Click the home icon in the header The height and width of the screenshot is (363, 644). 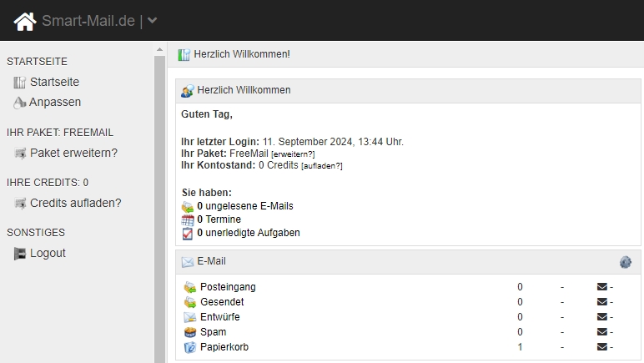click(x=25, y=21)
